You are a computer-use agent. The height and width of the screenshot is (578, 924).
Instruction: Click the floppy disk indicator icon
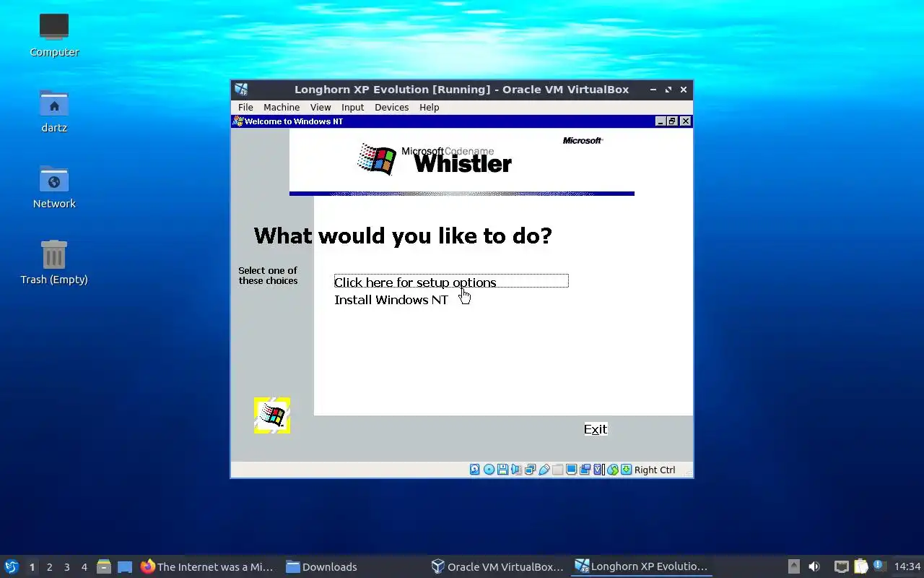pos(502,470)
